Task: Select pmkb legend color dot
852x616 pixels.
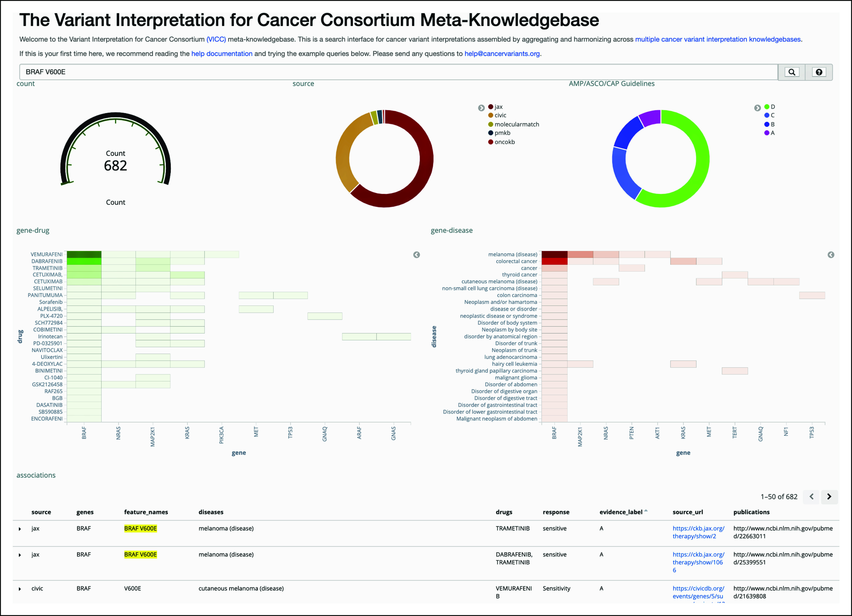Action: point(491,133)
